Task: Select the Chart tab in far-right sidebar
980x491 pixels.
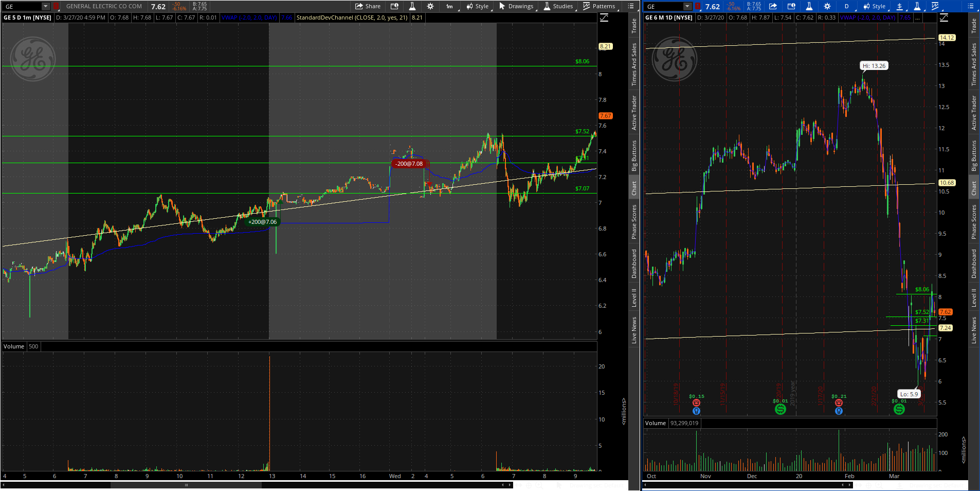Action: point(974,188)
